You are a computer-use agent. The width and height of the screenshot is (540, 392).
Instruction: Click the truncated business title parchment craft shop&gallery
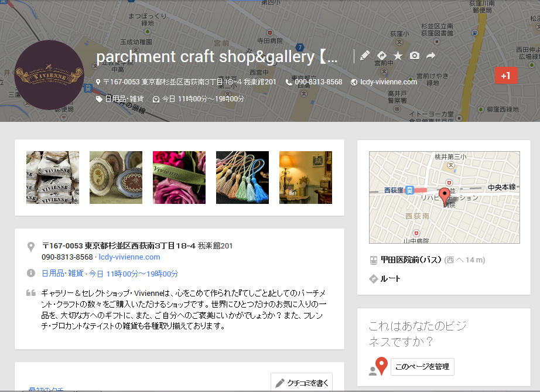217,57
